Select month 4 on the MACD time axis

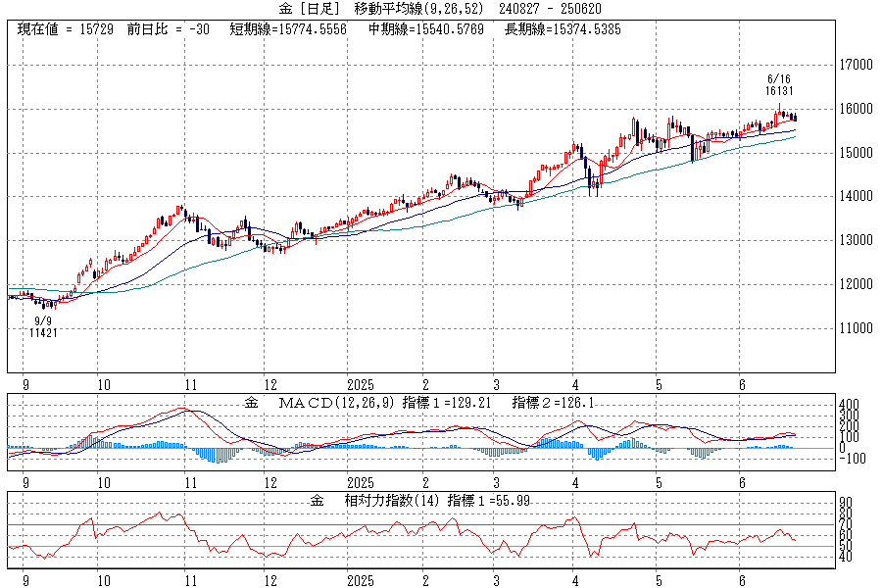[577, 482]
